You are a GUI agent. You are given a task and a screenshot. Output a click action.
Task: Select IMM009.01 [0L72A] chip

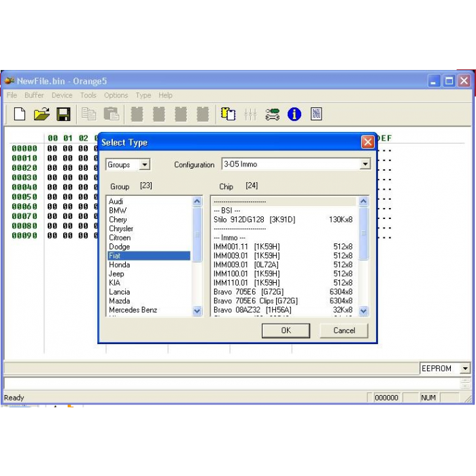[x=284, y=265]
